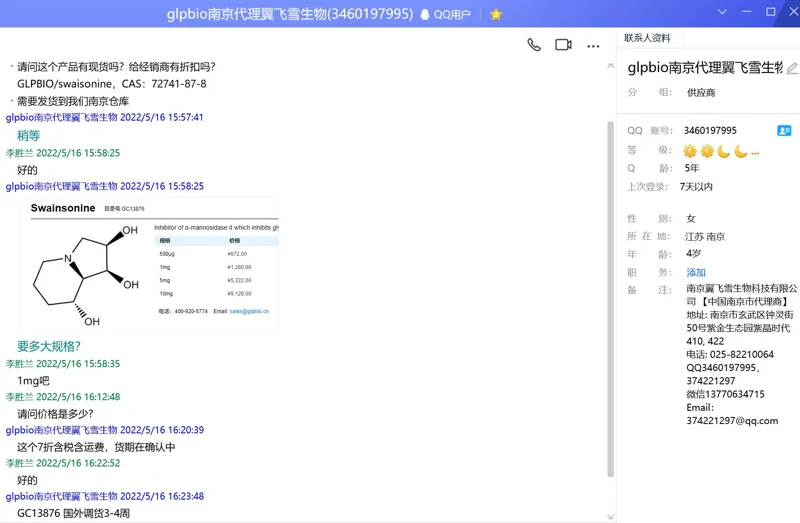Viewport: 800px width, 523px height.
Task: Select the message 需要发货到我们南京仓库
Action: (73, 101)
